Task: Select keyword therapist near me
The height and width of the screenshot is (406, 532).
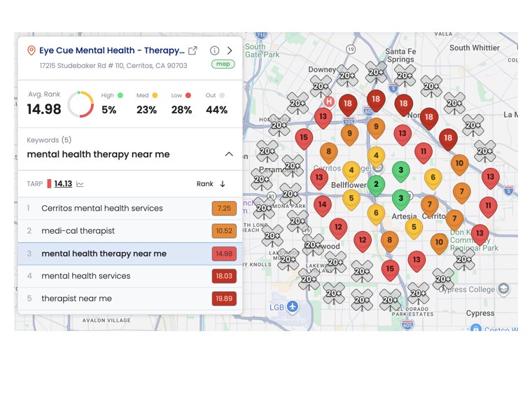Action: 130,298
